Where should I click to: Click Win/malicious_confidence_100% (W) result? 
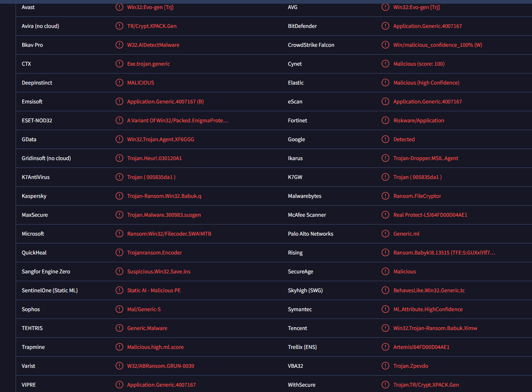[438, 45]
